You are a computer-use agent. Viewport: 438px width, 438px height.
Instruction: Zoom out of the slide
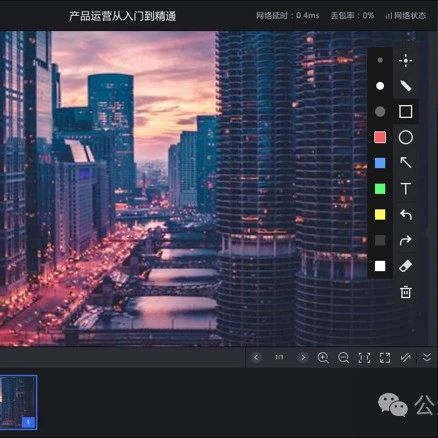343,358
